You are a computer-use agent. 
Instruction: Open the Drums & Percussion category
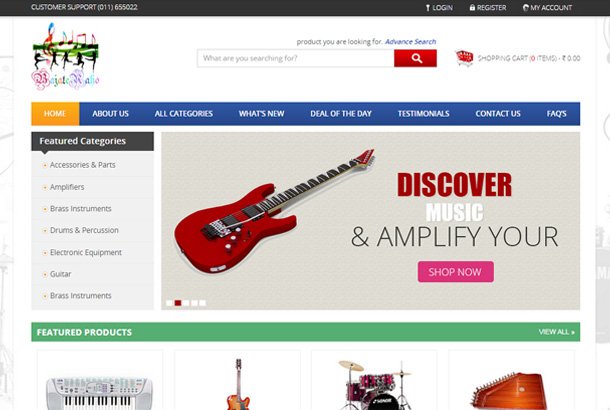click(84, 230)
